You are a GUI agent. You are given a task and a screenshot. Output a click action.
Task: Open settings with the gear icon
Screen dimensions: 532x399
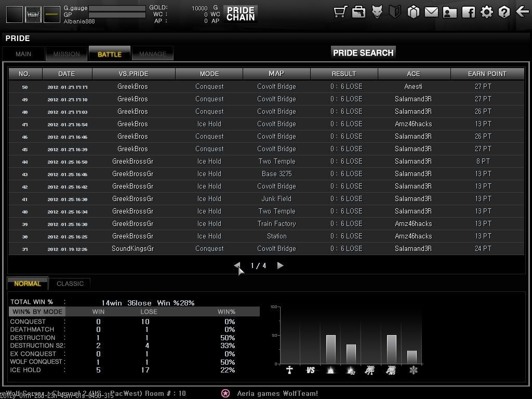click(486, 12)
